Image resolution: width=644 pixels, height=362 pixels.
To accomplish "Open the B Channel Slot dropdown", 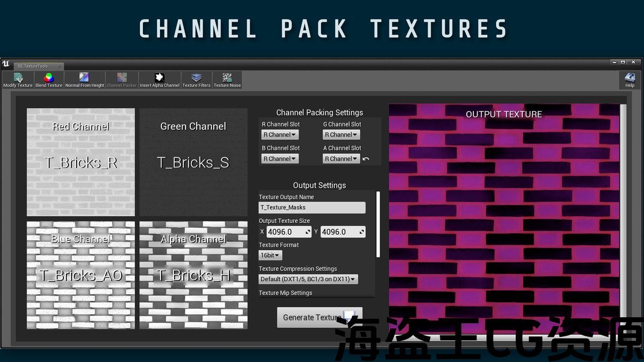I will pyautogui.click(x=280, y=159).
